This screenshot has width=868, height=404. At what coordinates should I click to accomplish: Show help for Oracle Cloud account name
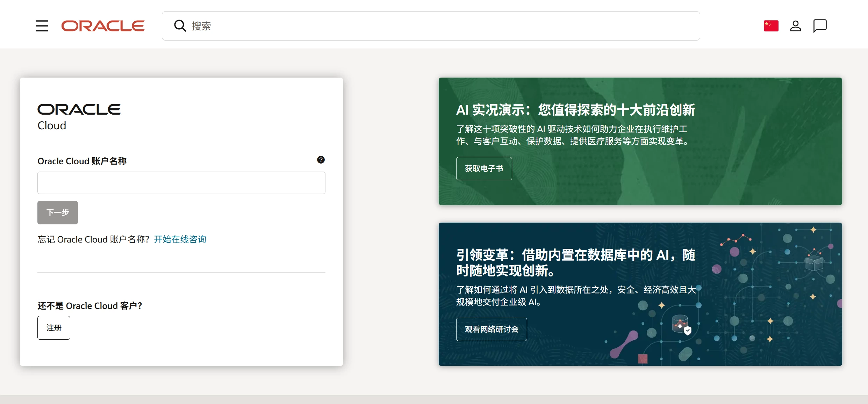(321, 160)
